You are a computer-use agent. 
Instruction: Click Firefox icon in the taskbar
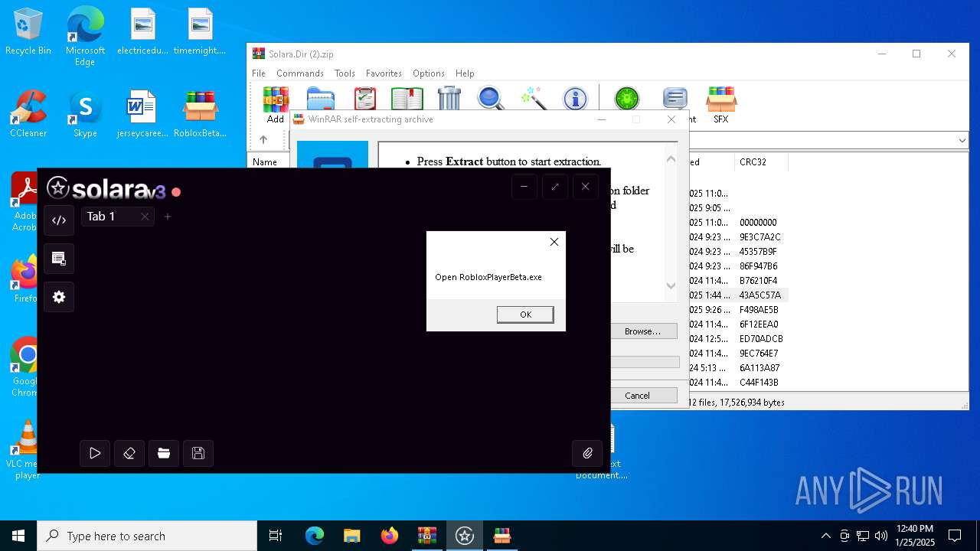click(x=389, y=536)
